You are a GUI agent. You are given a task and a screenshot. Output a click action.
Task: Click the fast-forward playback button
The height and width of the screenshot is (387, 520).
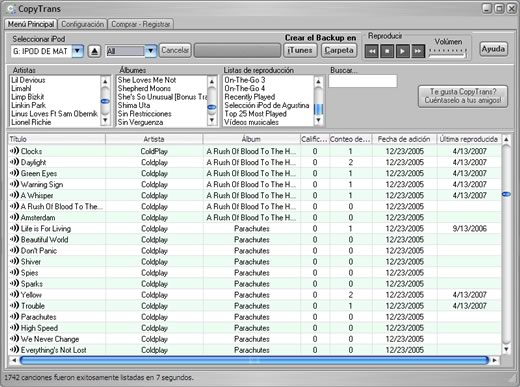coord(418,51)
